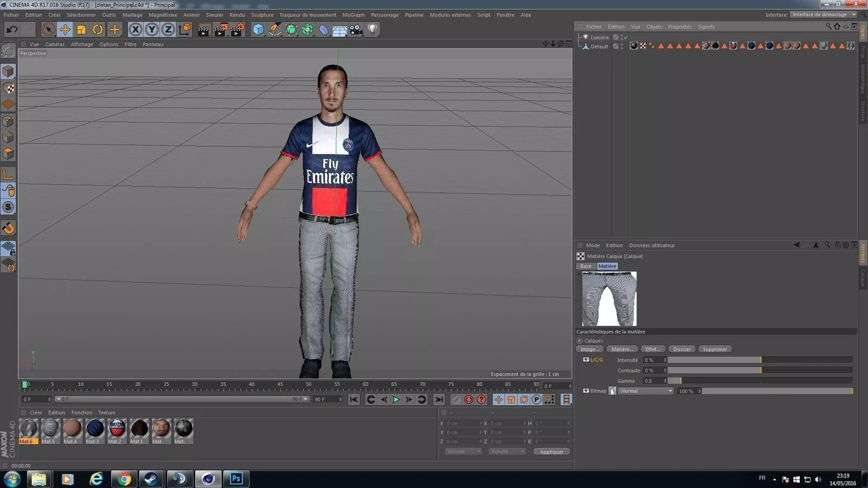Select material Mat.6
This screenshot has width=868, height=488.
point(28,432)
